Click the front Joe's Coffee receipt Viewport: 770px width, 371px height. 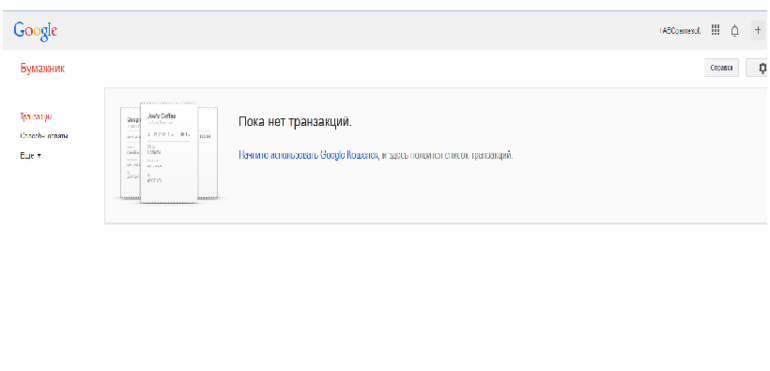point(169,152)
